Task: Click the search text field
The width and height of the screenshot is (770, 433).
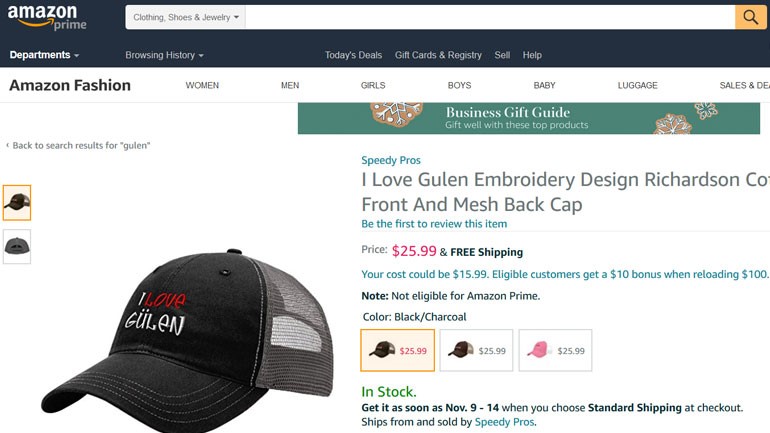Action: pos(490,17)
